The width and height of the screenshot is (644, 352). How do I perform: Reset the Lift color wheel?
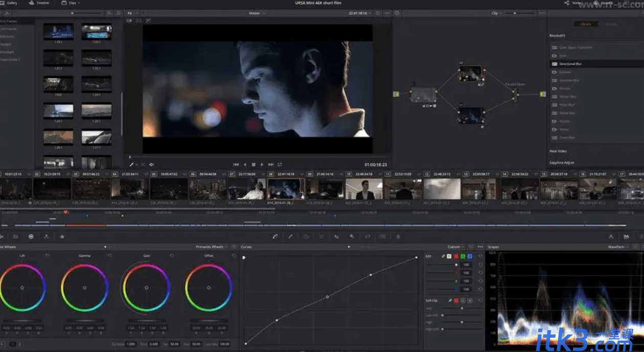pyautogui.click(x=48, y=255)
